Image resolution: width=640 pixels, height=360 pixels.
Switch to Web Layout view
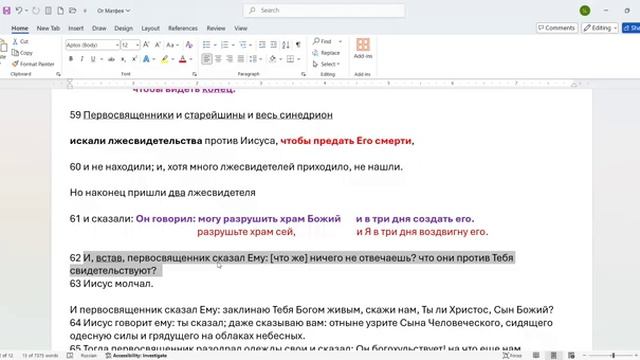[571, 356]
